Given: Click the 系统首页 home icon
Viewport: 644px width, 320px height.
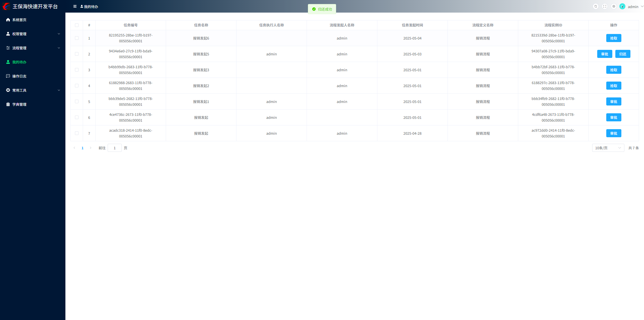Looking at the screenshot, I should (8, 20).
